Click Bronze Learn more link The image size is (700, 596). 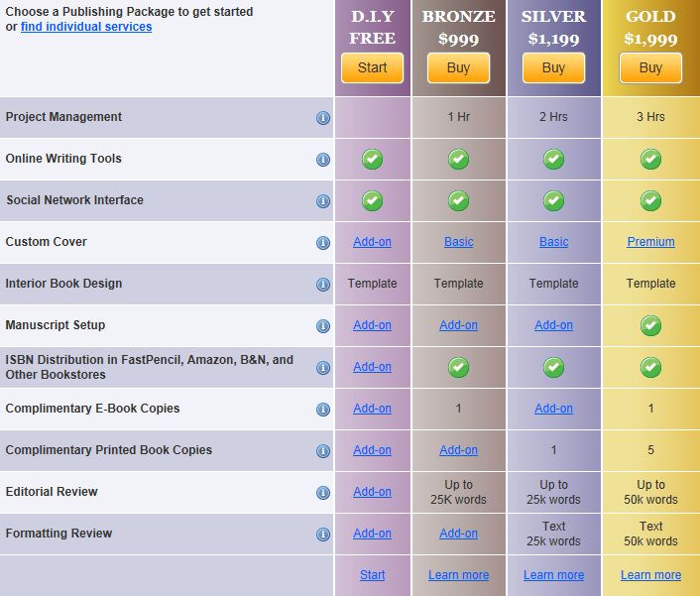tap(458, 575)
